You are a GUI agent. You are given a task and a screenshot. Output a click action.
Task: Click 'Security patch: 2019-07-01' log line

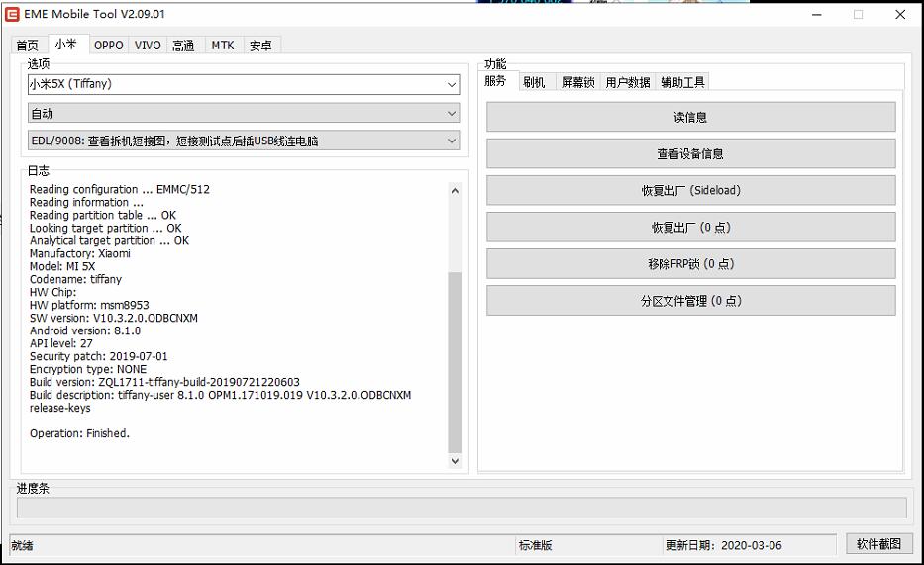pos(98,356)
